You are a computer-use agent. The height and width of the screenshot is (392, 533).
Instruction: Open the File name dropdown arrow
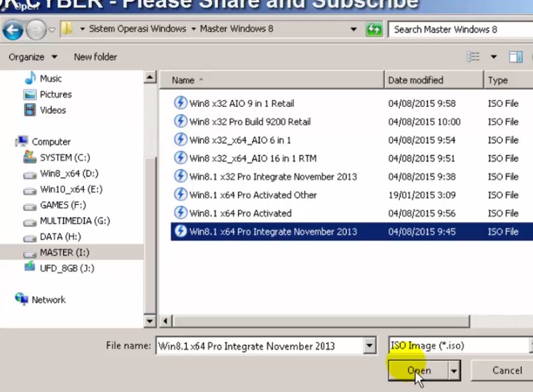coord(370,346)
